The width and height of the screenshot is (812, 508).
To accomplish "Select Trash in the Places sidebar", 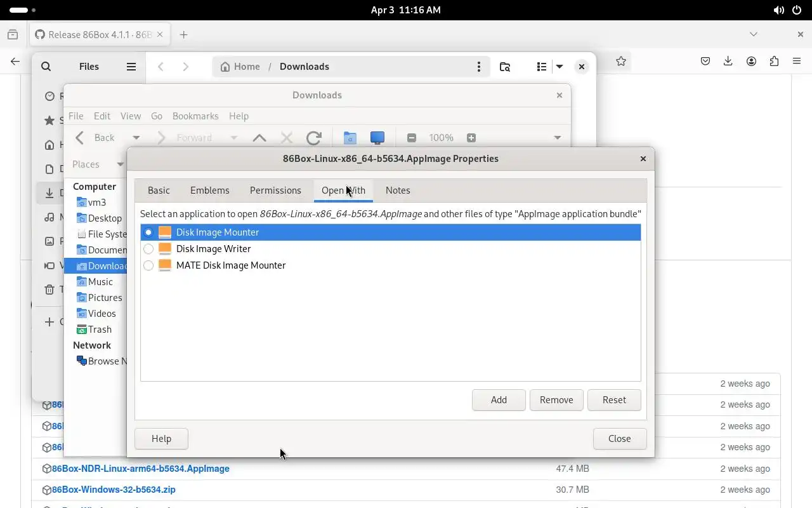I will tap(100, 330).
